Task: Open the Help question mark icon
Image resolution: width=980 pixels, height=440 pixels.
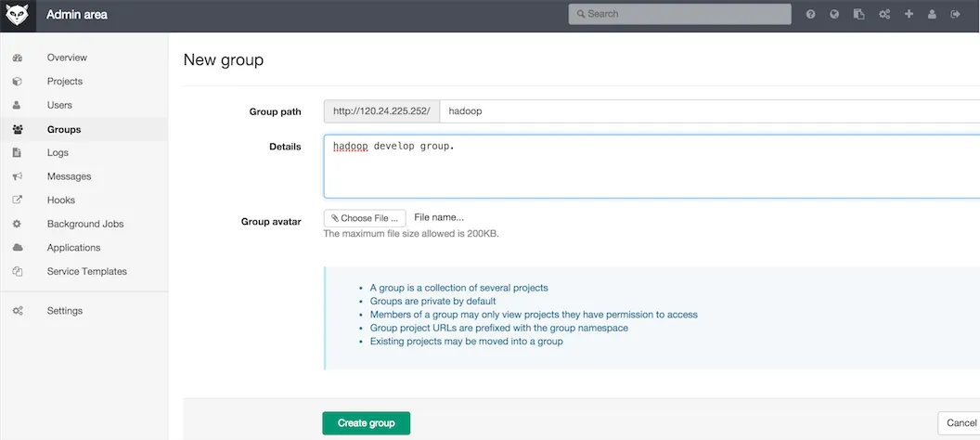Action: (x=810, y=15)
